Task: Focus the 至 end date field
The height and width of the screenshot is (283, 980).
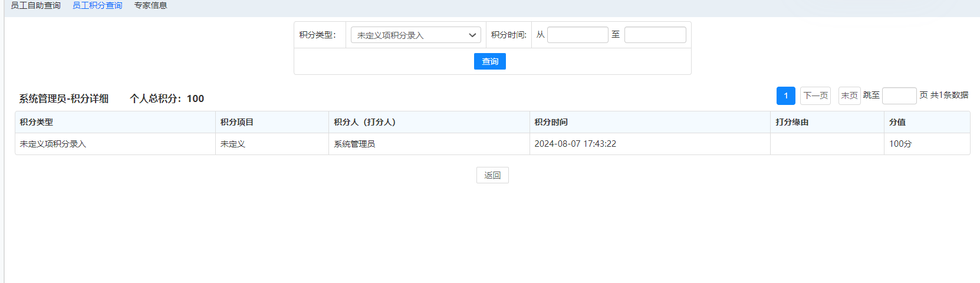Action: [x=655, y=35]
